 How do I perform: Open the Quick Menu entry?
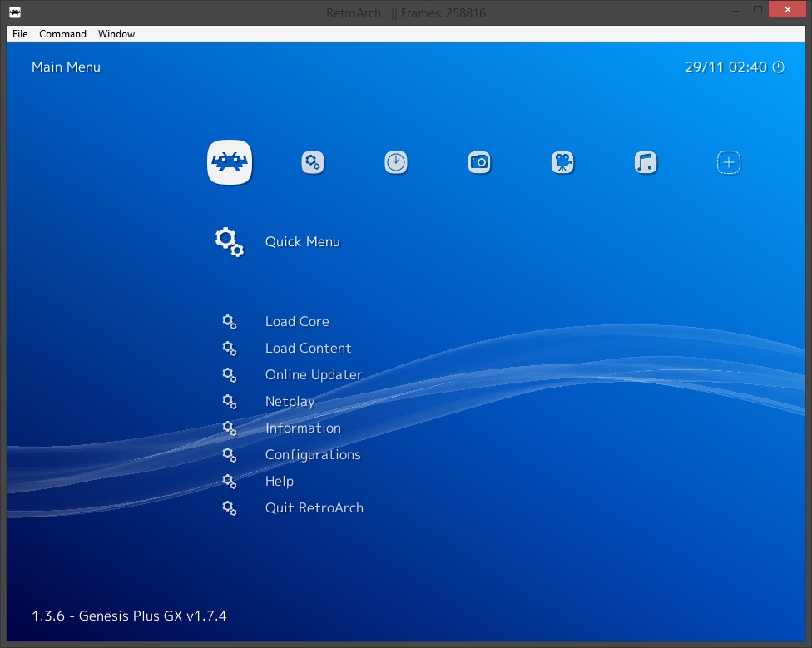pyautogui.click(x=303, y=242)
